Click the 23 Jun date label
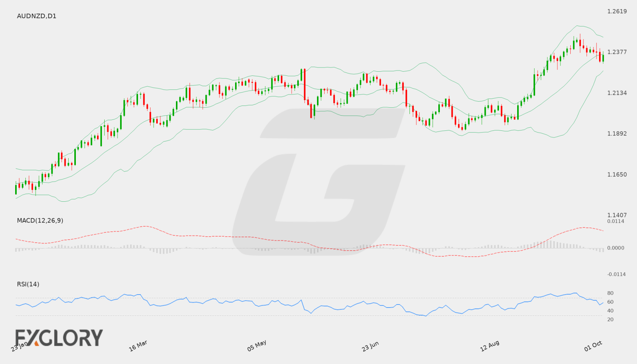Image resolution: width=637 pixels, height=364 pixels. (x=370, y=346)
